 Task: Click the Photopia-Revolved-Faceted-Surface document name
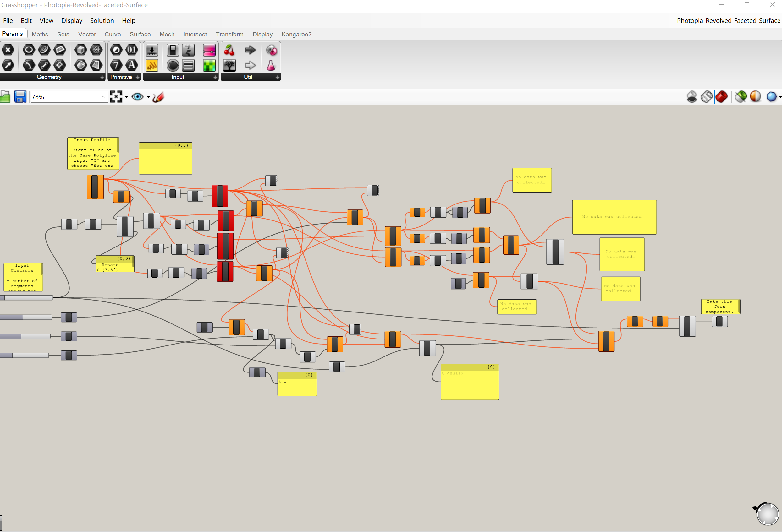pos(728,20)
